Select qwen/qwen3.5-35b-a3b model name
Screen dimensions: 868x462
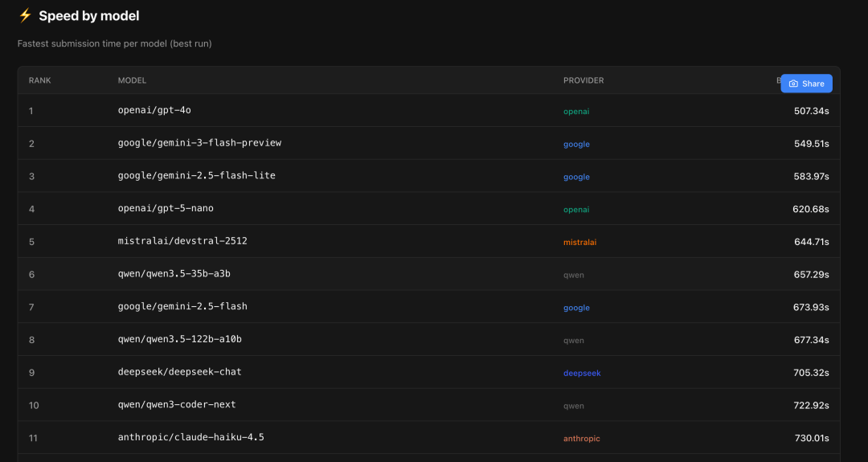pos(174,274)
